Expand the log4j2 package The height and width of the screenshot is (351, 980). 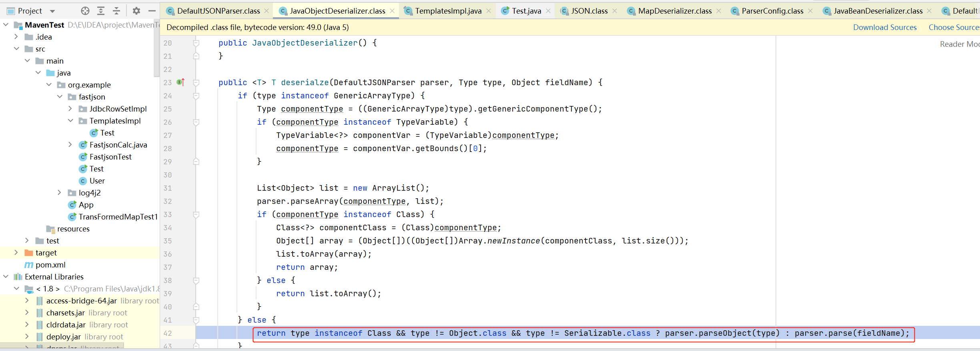(x=60, y=193)
